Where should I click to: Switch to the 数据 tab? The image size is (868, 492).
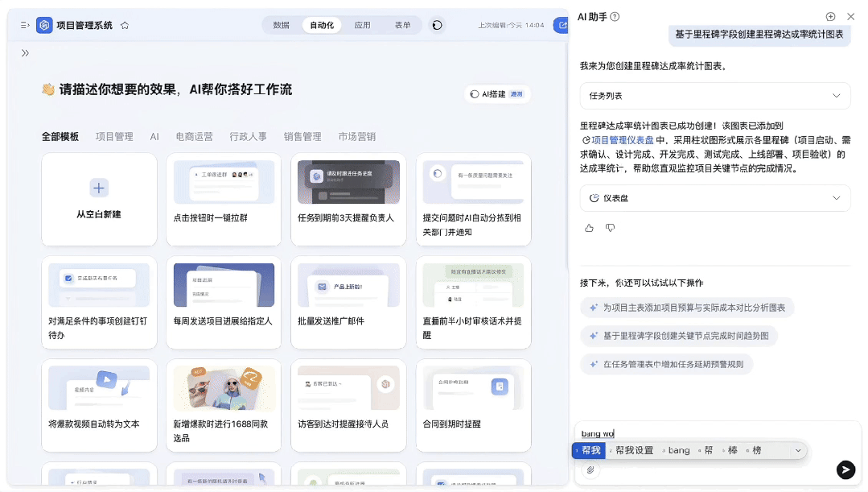click(281, 25)
